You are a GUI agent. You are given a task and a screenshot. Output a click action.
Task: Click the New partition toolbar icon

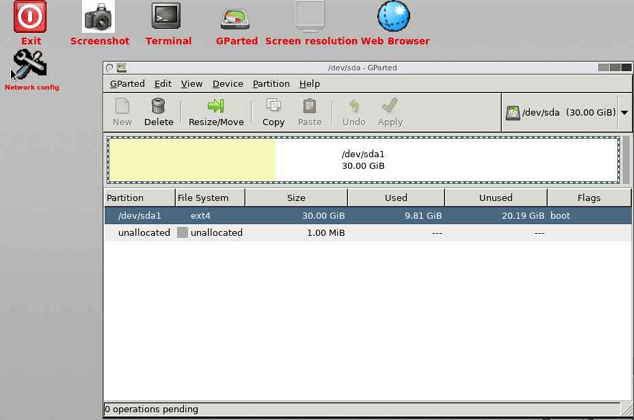pyautogui.click(x=122, y=111)
